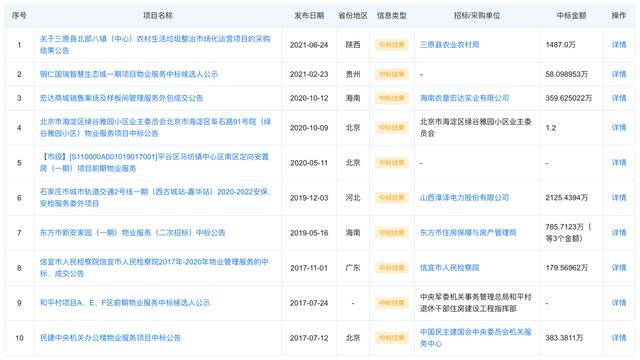
Task: Open 详情 for row 4
Action: (619, 127)
